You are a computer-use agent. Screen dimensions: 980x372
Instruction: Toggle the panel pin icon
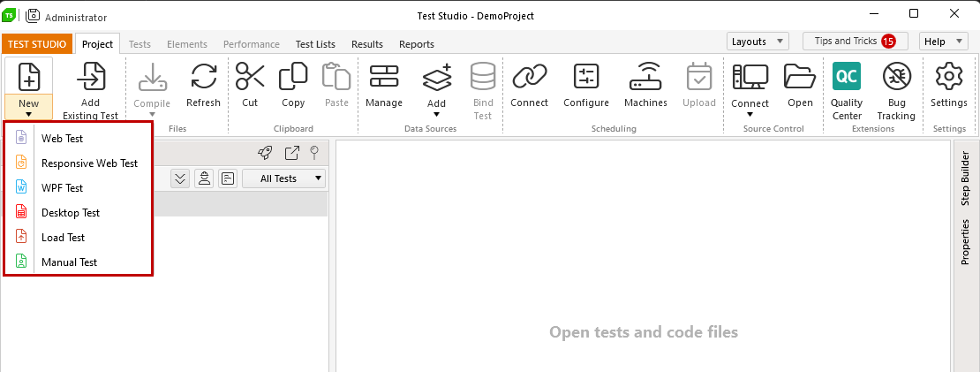pos(314,153)
